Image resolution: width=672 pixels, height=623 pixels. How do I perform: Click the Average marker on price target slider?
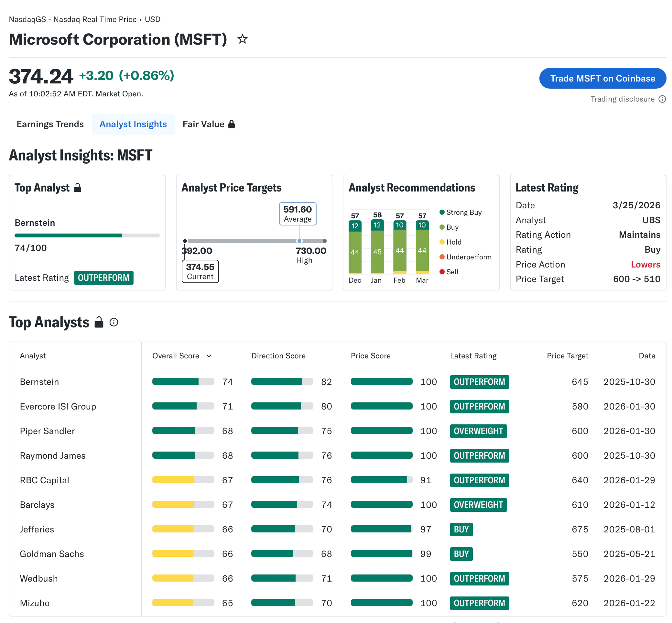pos(299,241)
